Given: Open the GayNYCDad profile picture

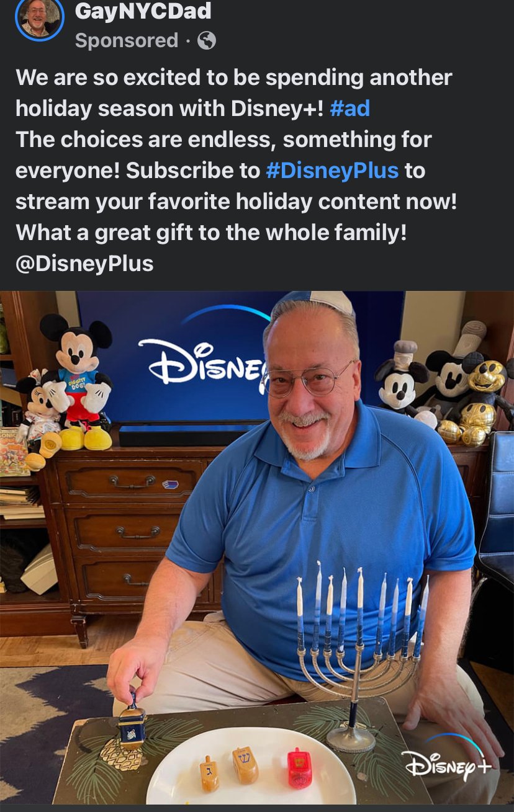Looking at the screenshot, I should click(x=40, y=17).
